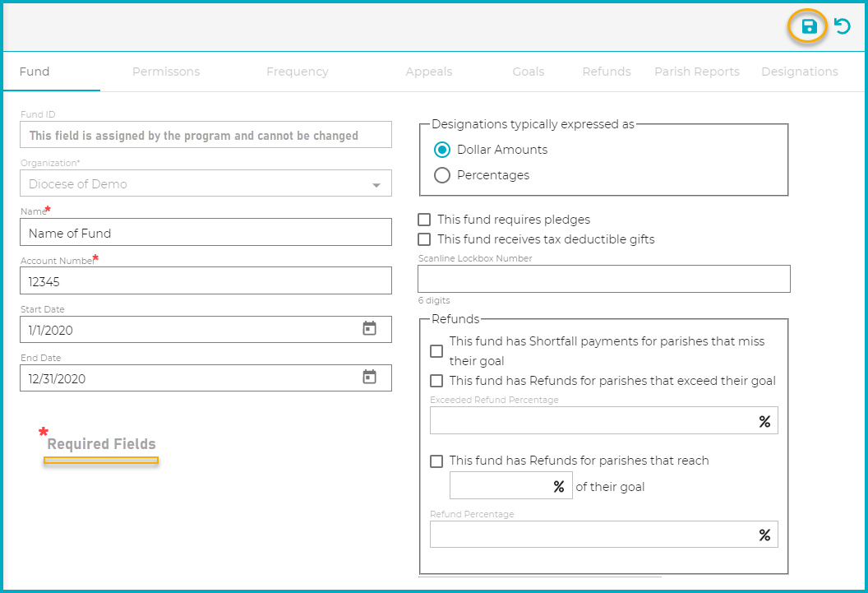
Task: Select Percentages radio button
Action: click(x=441, y=175)
